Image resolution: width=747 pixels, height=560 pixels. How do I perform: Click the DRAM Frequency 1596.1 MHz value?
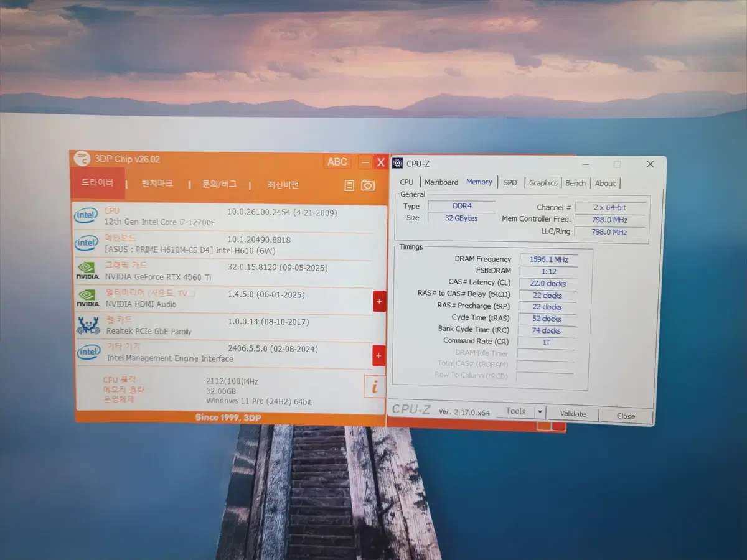coord(548,259)
